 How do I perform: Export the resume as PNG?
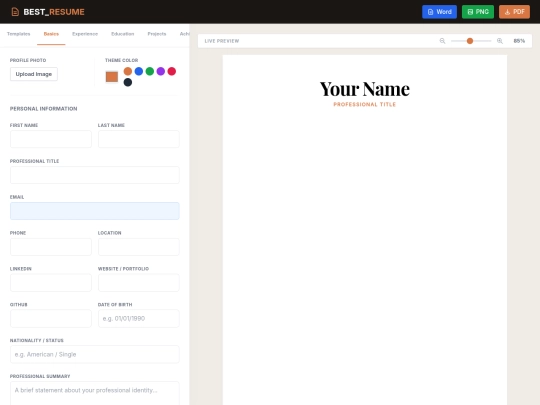478,12
